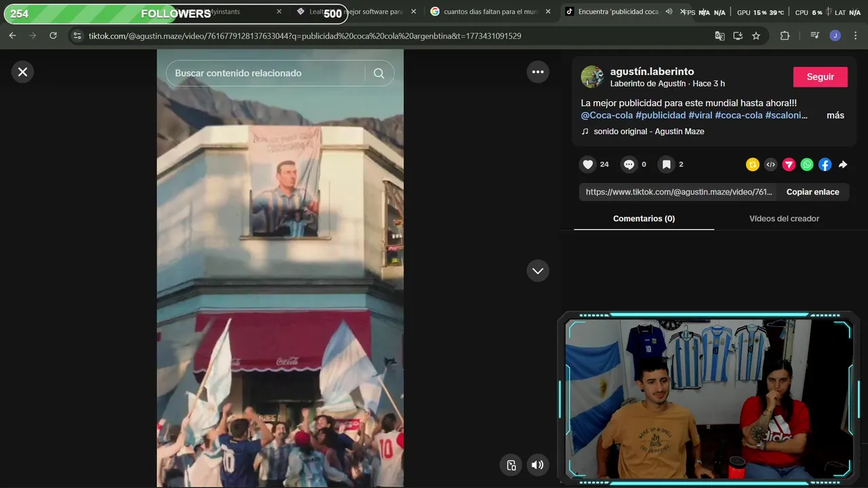The image size is (868, 488).
Task: Click the magnifier icon in related search
Action: point(379,73)
